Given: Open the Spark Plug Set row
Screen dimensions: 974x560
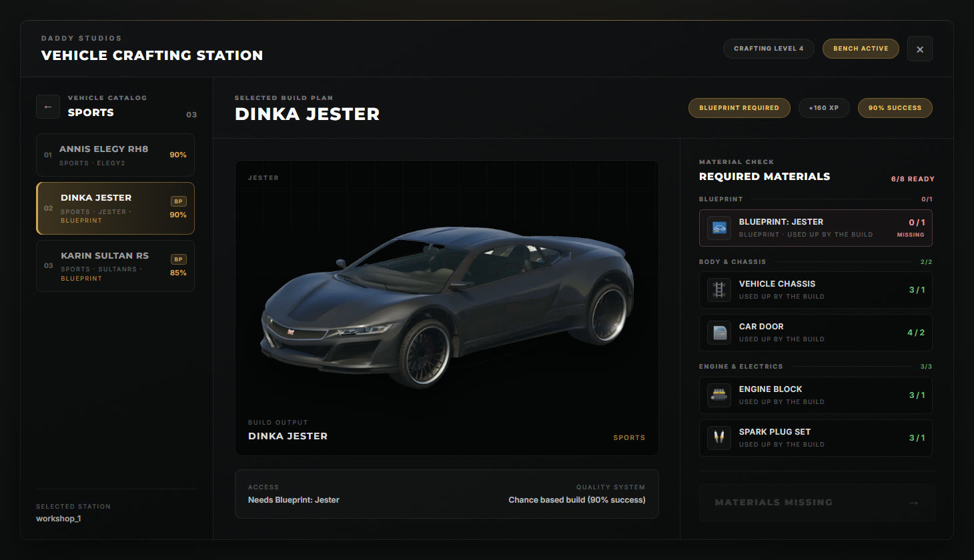Looking at the screenshot, I should coord(816,438).
